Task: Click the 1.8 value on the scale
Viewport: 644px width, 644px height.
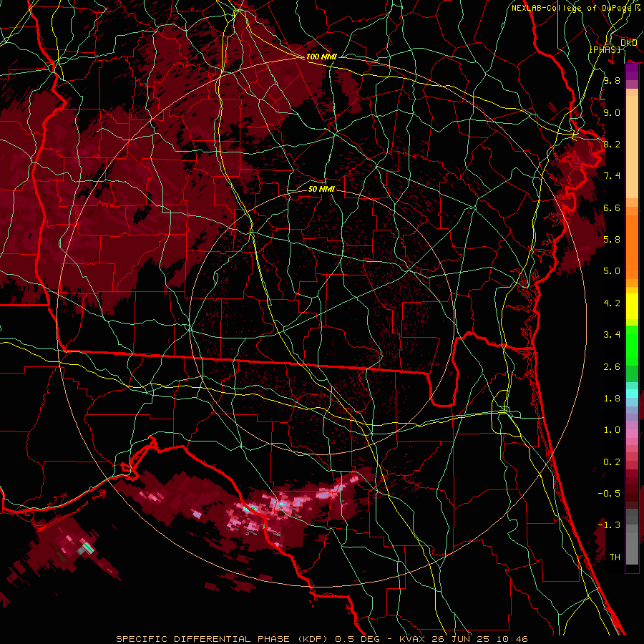Action: 612,399
